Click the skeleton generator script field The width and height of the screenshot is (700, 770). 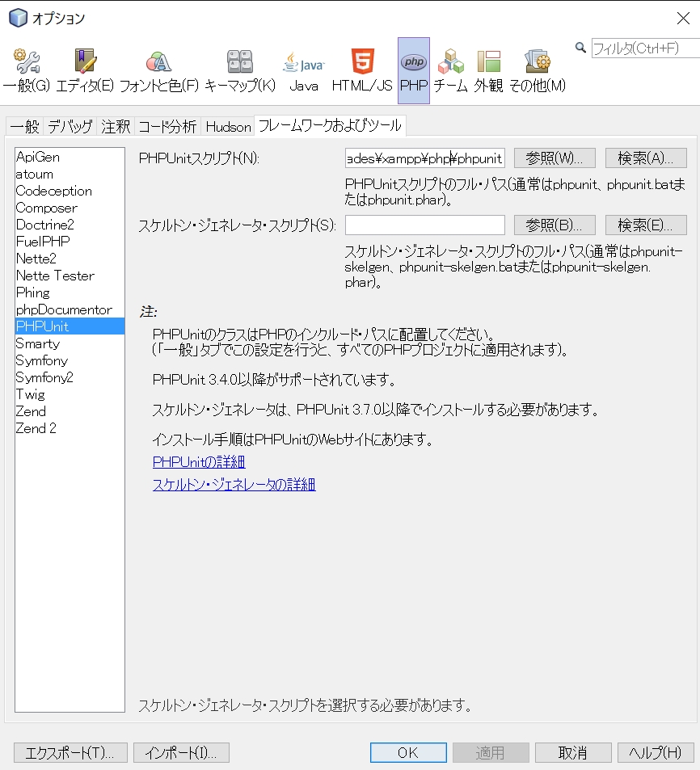(425, 225)
